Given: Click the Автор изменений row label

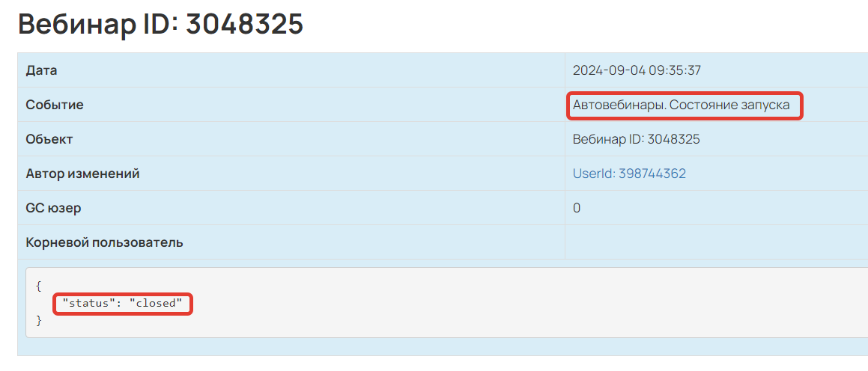Looking at the screenshot, I should point(82,174).
